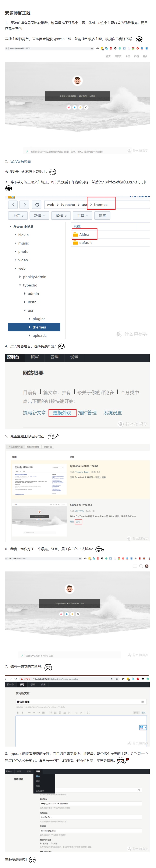Expand the Movie folder in the tree
This screenshot has height=868, width=156.
[15, 235]
